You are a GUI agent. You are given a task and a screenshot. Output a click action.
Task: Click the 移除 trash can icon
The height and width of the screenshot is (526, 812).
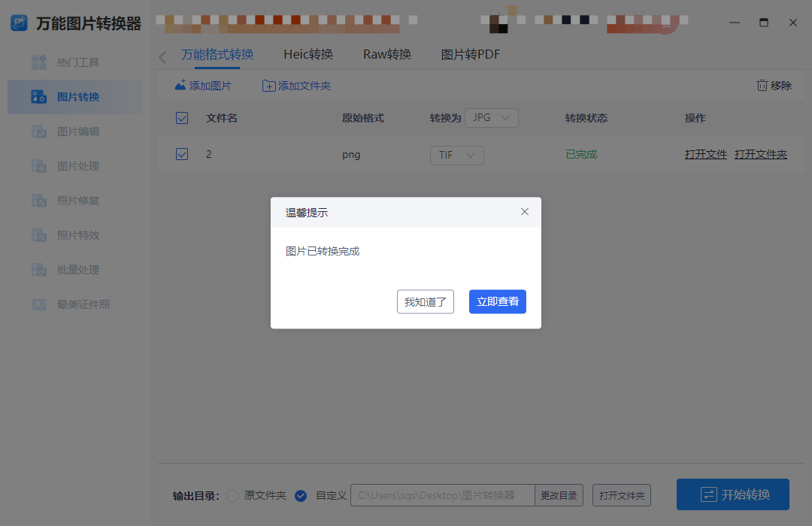(x=762, y=86)
